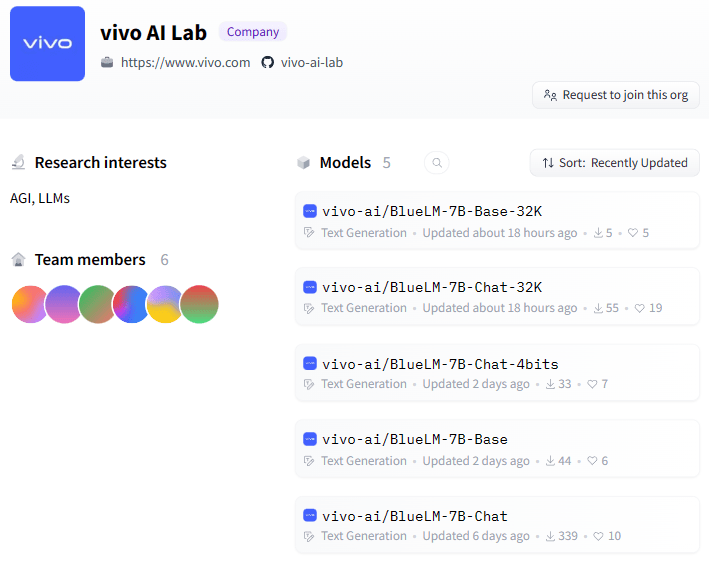The image size is (709, 581).
Task: Open the https://www.vivo.com link
Action: pos(185,62)
